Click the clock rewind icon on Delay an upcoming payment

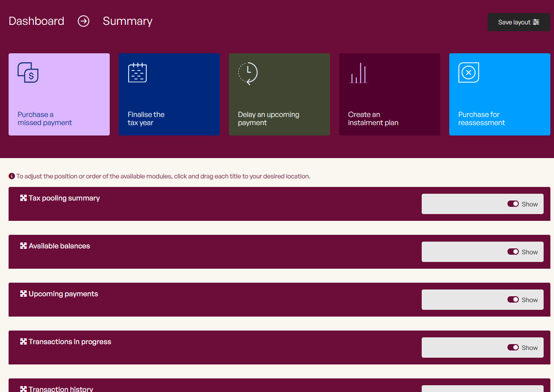tap(249, 73)
